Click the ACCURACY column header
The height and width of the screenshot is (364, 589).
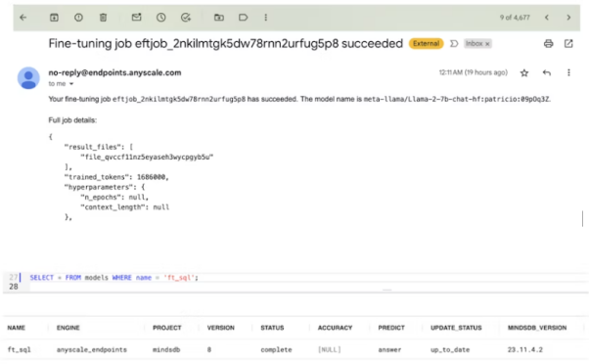click(x=335, y=328)
